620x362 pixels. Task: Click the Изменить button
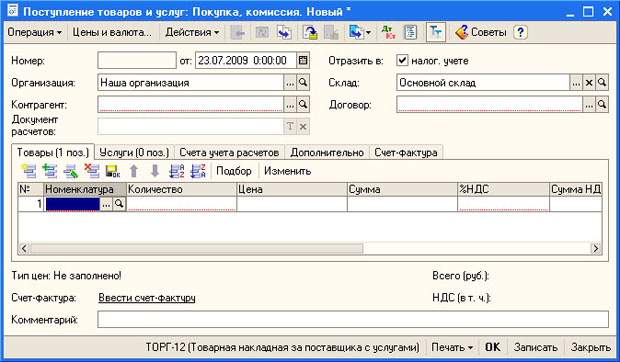287,171
